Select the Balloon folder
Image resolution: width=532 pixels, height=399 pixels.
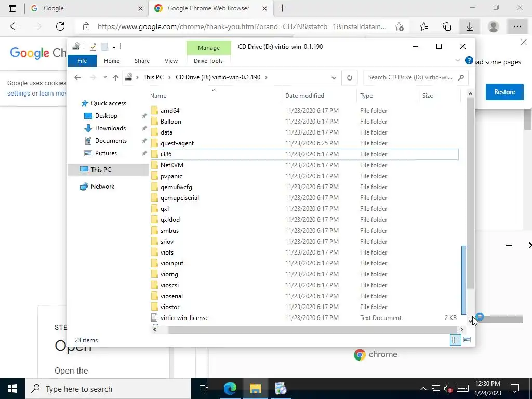170,122
